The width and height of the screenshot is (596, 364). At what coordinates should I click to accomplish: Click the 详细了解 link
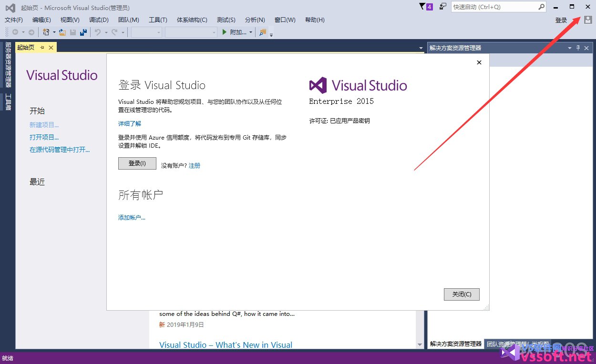[x=130, y=123]
